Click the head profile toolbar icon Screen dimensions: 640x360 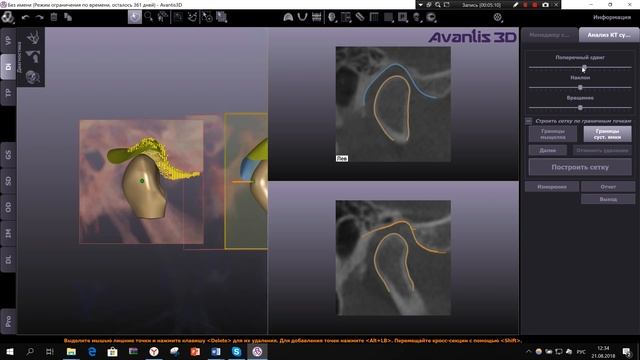(332, 17)
